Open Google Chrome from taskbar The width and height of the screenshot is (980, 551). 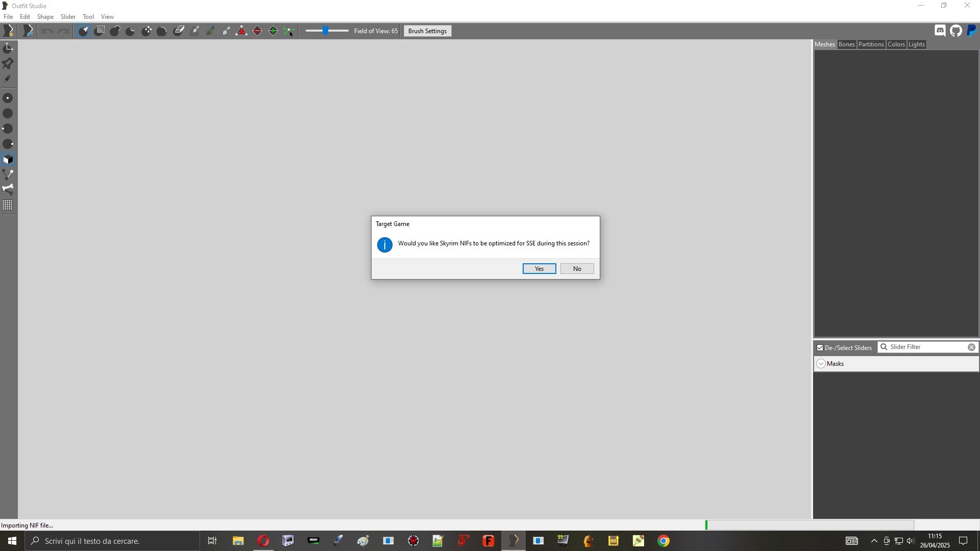pyautogui.click(x=664, y=541)
